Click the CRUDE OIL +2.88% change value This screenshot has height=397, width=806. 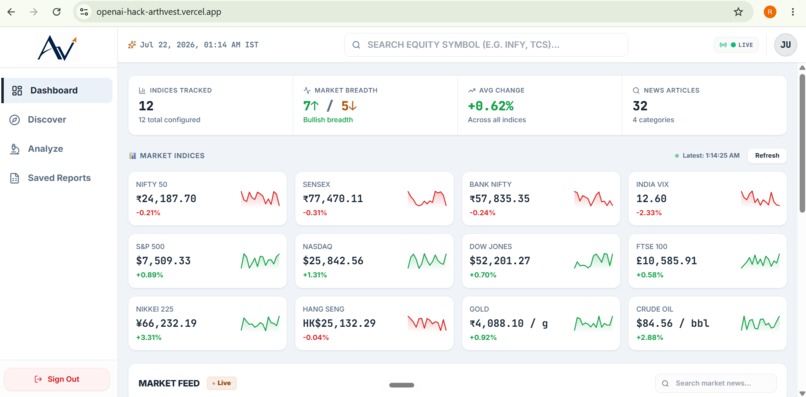(x=650, y=338)
